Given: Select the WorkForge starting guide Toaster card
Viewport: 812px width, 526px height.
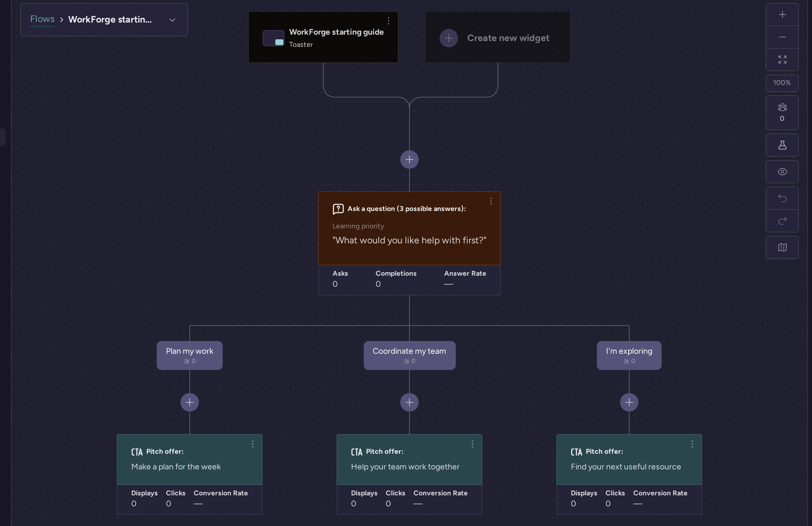Looking at the screenshot, I should click(323, 37).
